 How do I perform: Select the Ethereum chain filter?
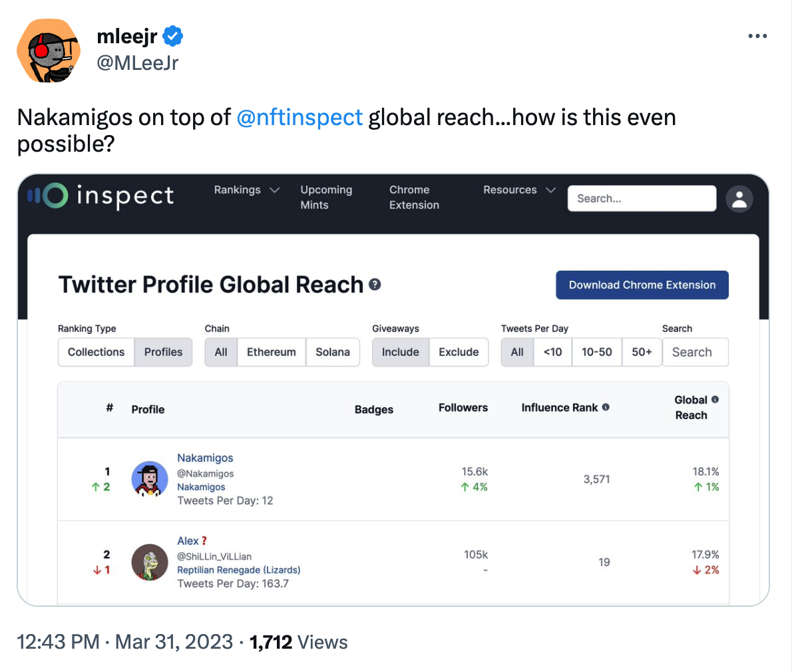[271, 352]
